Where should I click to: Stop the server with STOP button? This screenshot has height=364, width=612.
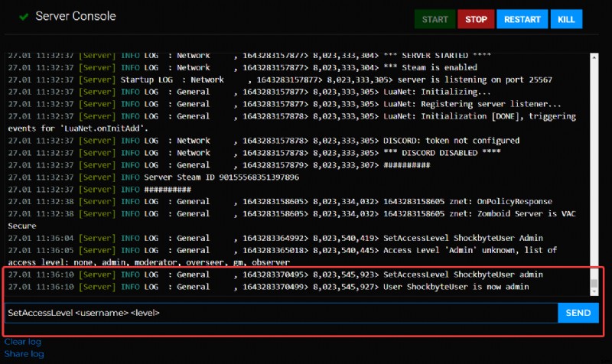[476, 19]
